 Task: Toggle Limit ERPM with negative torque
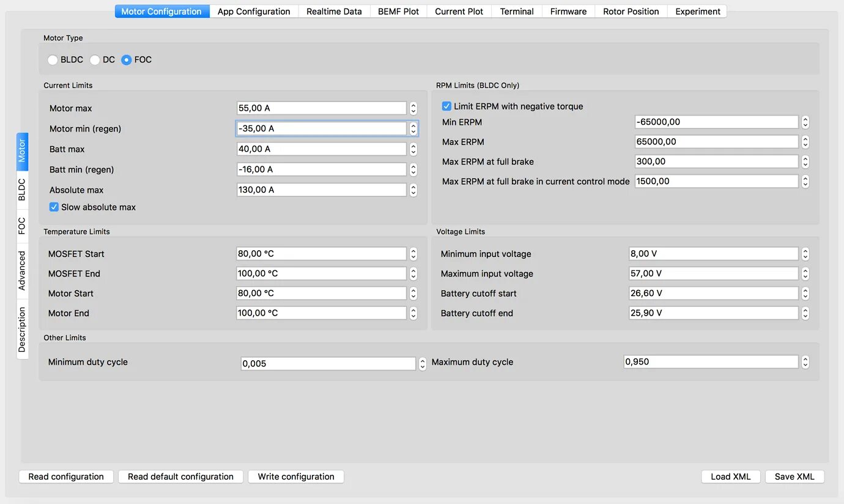point(447,106)
